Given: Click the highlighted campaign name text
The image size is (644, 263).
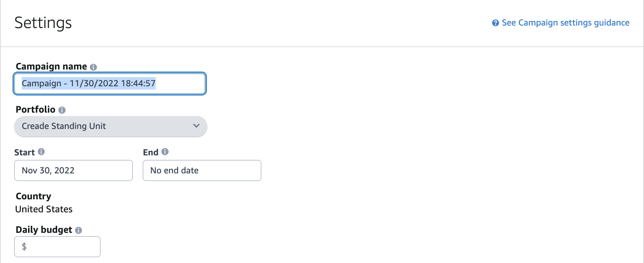Looking at the screenshot, I should (x=89, y=83).
